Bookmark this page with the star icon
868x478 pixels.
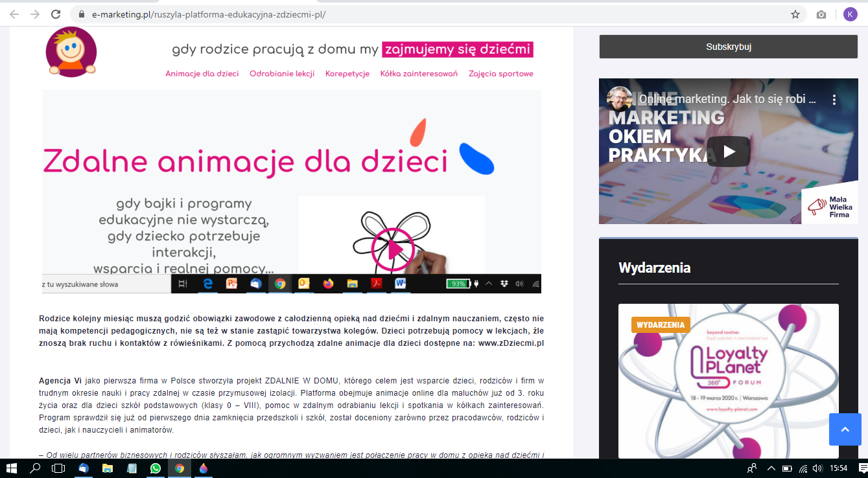(795, 14)
